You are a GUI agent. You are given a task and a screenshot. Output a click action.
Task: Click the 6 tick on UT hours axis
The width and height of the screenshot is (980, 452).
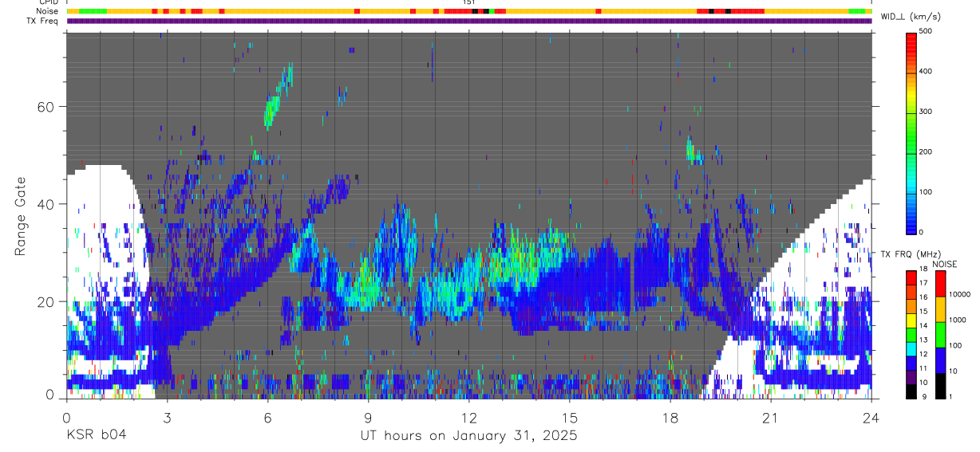click(x=267, y=417)
